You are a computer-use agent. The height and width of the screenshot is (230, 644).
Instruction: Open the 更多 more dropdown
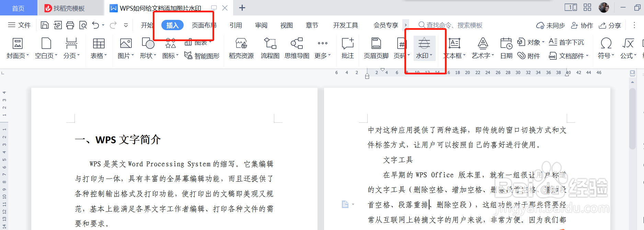[322, 48]
